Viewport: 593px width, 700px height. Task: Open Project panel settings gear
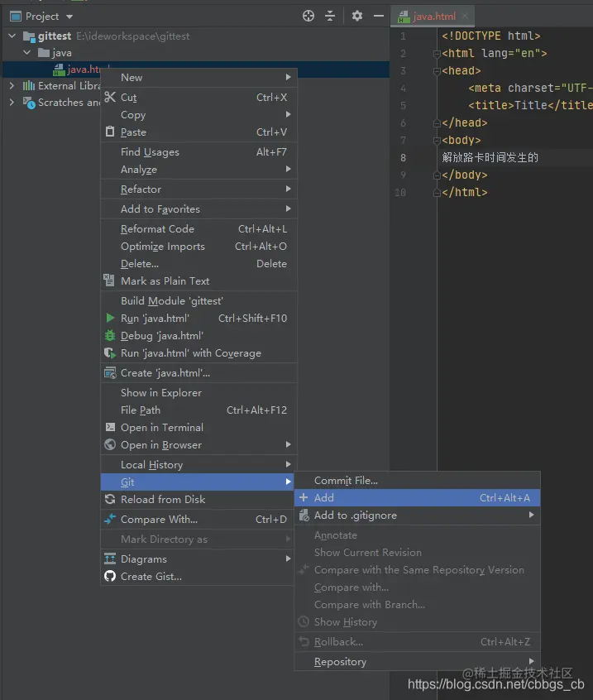[x=357, y=16]
